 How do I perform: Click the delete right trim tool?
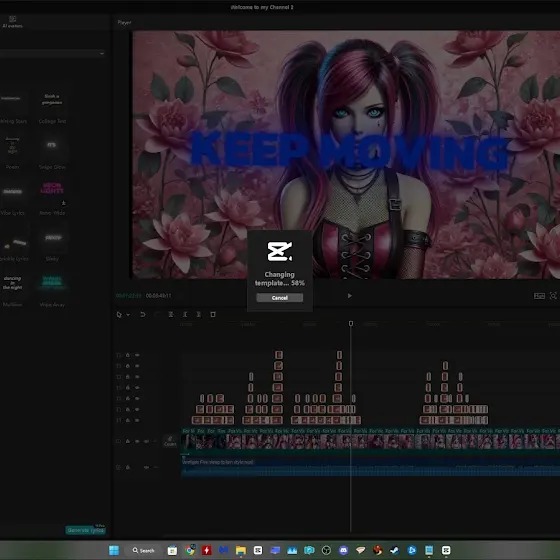click(199, 315)
